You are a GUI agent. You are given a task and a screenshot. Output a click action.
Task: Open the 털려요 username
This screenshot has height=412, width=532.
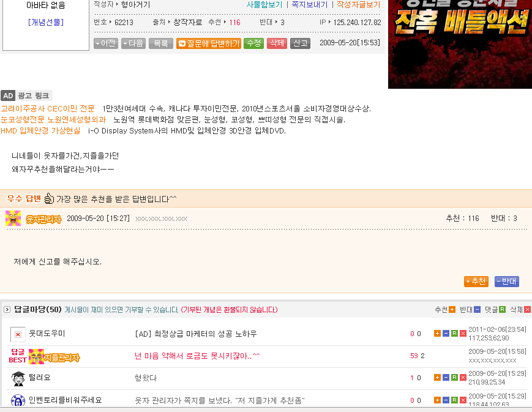40,377
